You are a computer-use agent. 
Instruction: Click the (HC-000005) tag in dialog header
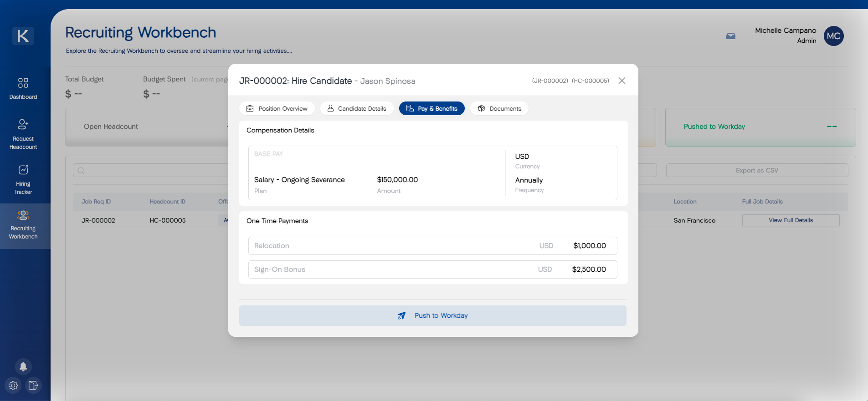pos(591,81)
